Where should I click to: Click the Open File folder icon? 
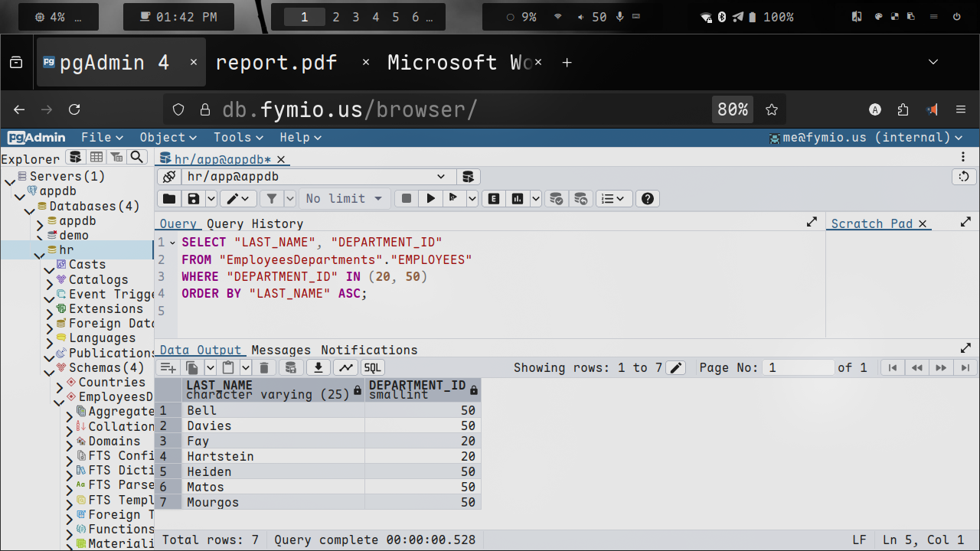coord(169,199)
